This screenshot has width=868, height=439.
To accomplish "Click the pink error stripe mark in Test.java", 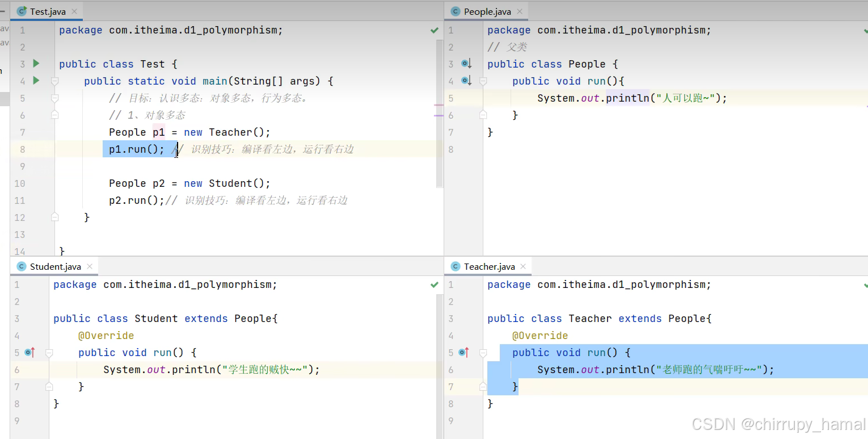I will [x=439, y=106].
